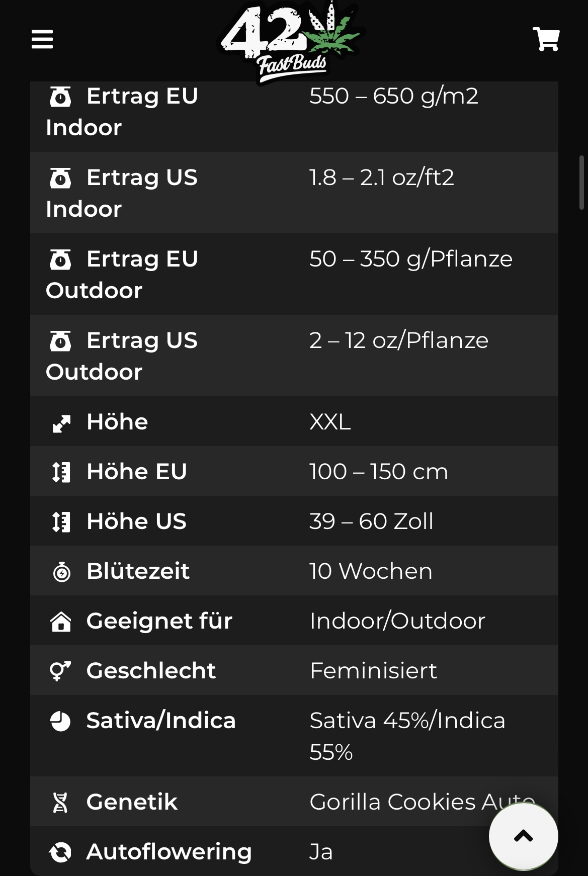Image resolution: width=588 pixels, height=876 pixels.
Task: Select the Indoor/Outdoor value text
Action: pos(397,621)
